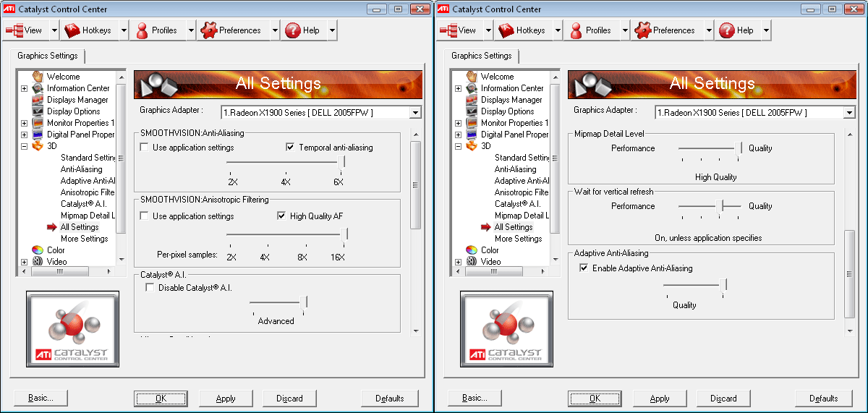Screen dimensions: 868x413
Task: Check Disable Catalyst A.I.
Action: 150,288
